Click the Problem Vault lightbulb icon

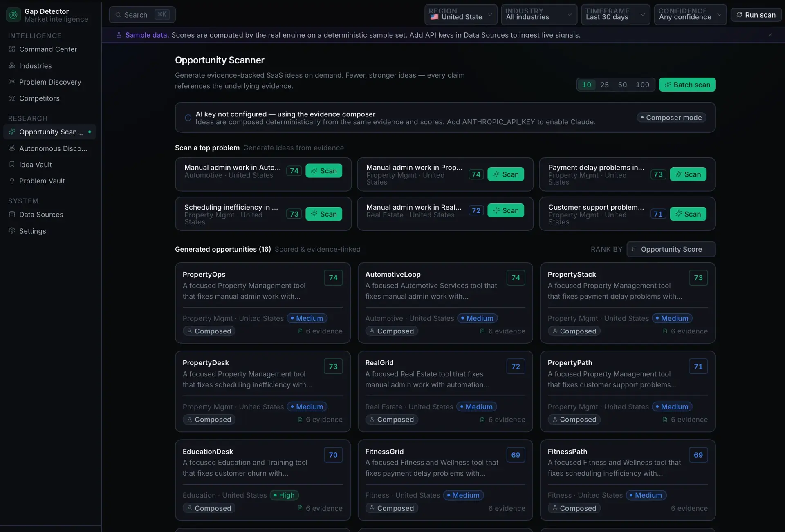pyautogui.click(x=12, y=181)
